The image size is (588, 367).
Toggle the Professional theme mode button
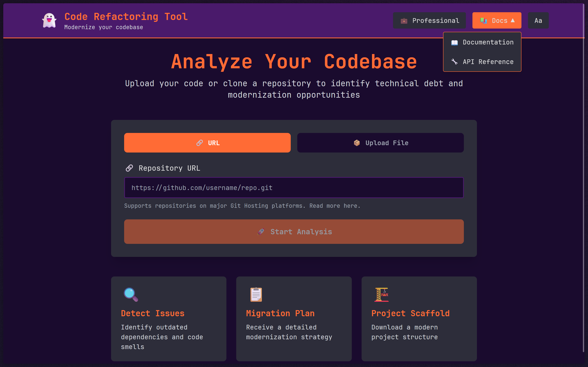[429, 21]
